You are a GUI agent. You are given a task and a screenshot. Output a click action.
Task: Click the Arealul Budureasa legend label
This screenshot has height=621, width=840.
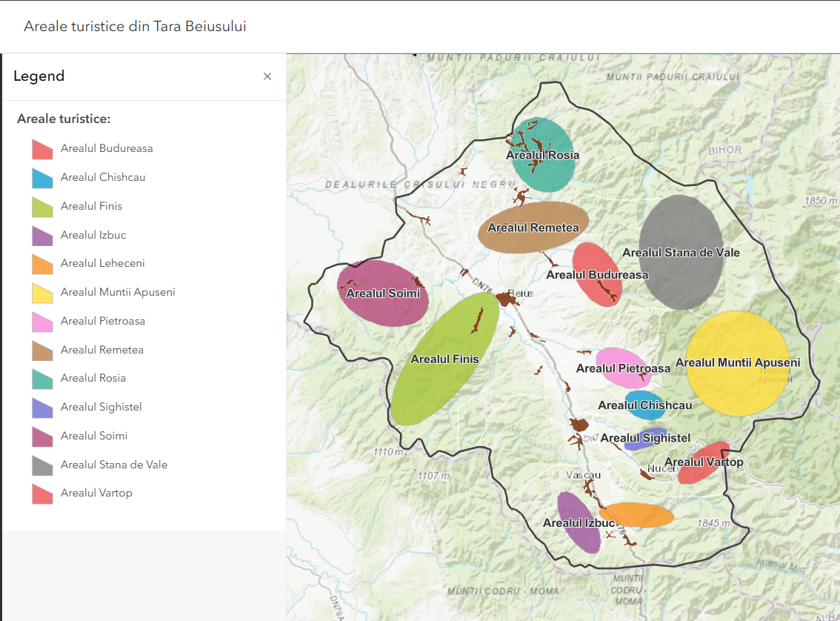click(107, 148)
